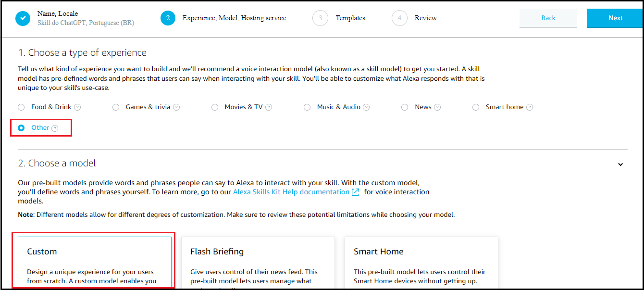Collapse the Choose a model section chevron
The height and width of the screenshot is (290, 644).
(x=620, y=164)
